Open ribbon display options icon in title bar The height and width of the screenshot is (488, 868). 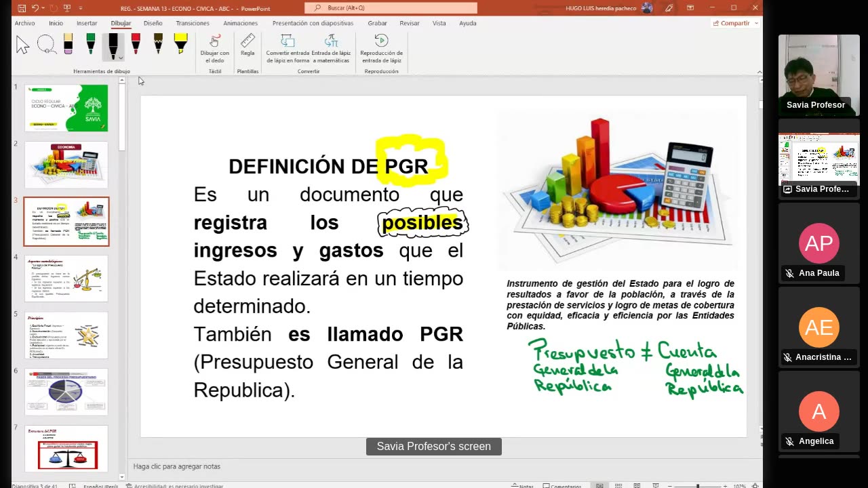pyautogui.click(x=690, y=8)
